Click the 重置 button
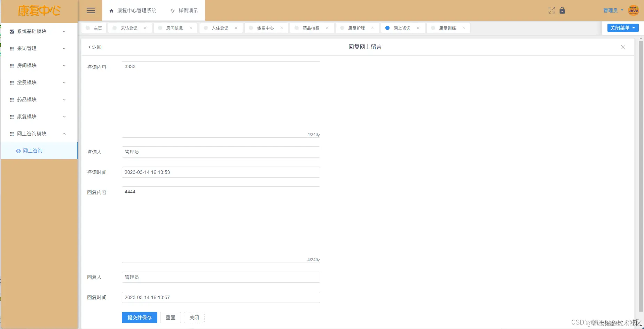 pos(171,318)
